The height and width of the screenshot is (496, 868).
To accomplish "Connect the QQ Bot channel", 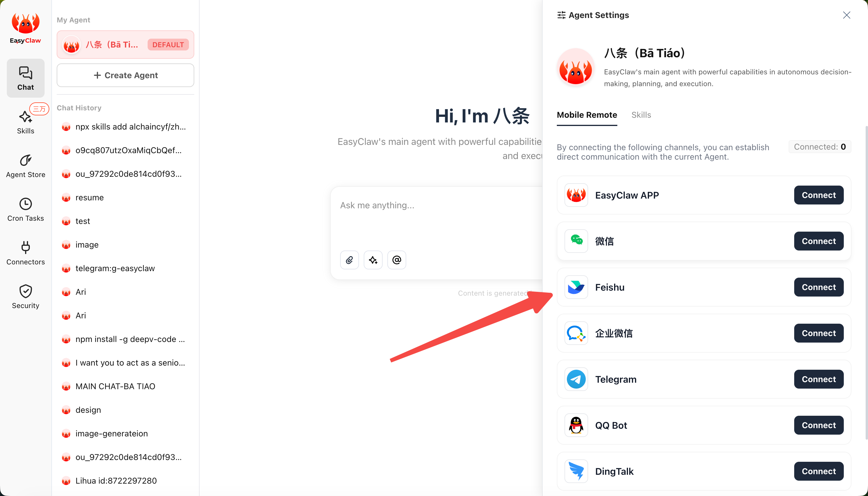I will (x=819, y=425).
